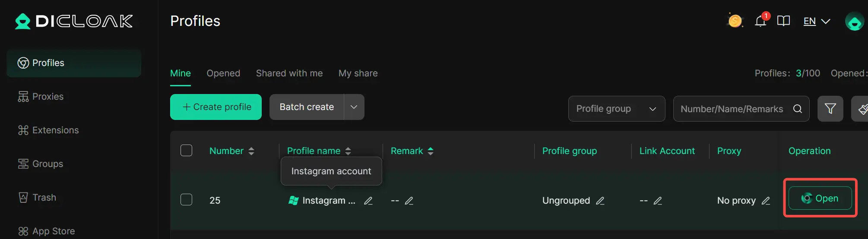
Task: Open the Profile group dropdown
Action: (x=616, y=109)
